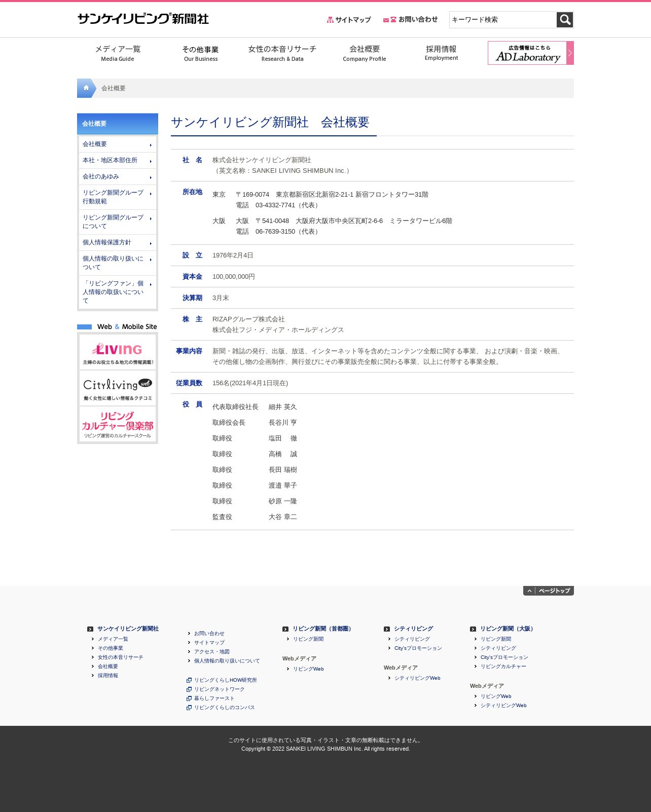Open the その他事業 Our Business menu
651x812 pixels.
[200, 53]
